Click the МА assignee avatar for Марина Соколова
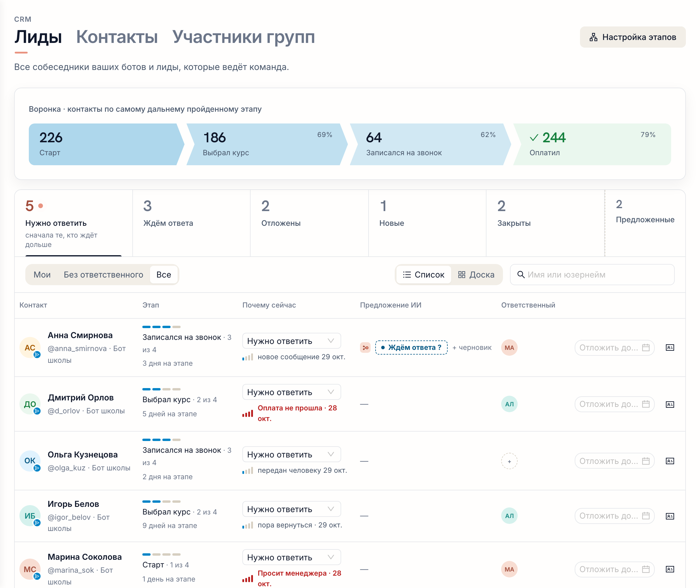Screen dimensions: 700x588 point(509,569)
